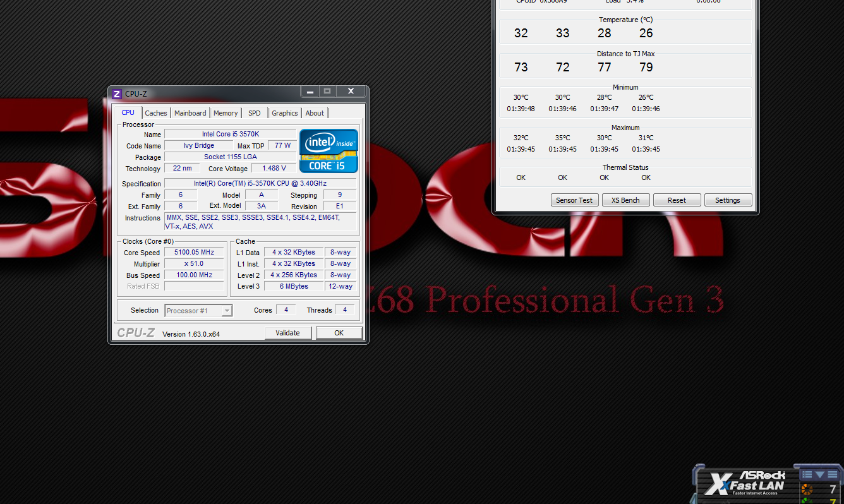Click the Core Voltage value 1.488 V
This screenshot has height=504, width=844.
pos(274,168)
